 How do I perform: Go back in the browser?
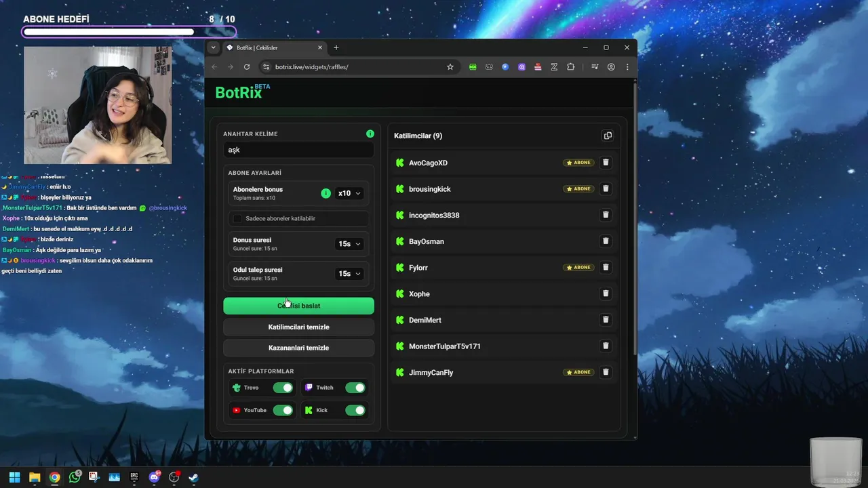pos(214,67)
